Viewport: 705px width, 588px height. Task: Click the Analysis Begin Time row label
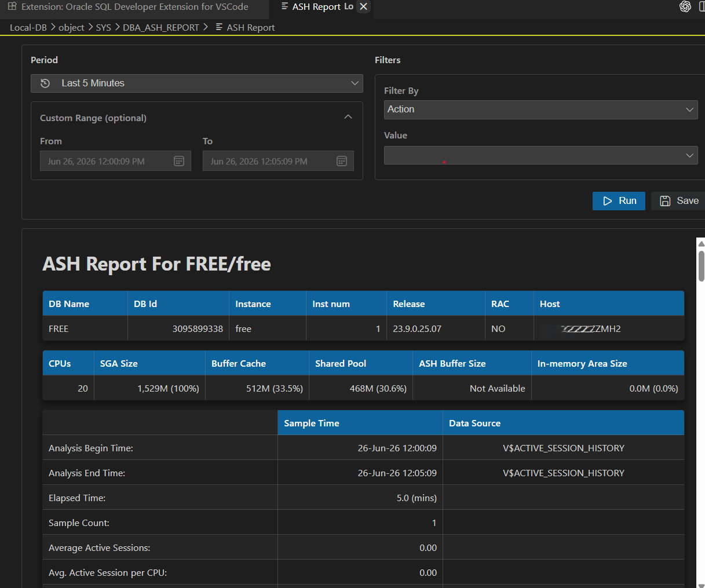coord(91,448)
